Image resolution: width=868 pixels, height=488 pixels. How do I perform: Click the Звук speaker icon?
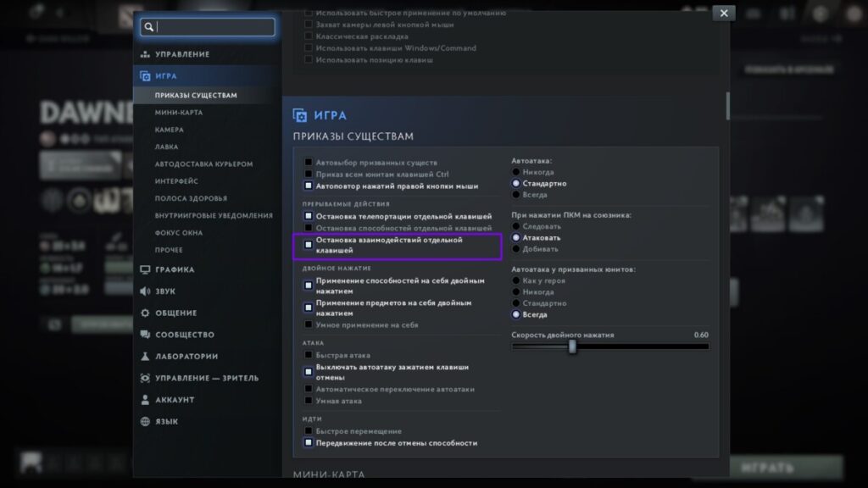pyautogui.click(x=145, y=291)
